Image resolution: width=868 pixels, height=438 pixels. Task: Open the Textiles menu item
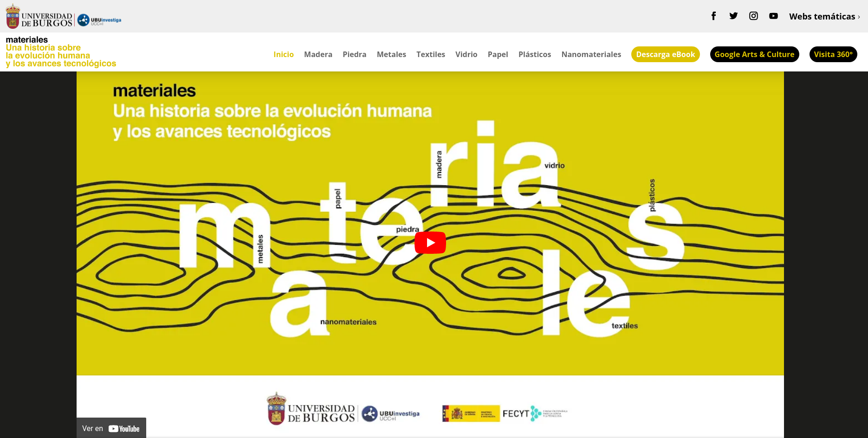pyautogui.click(x=430, y=54)
